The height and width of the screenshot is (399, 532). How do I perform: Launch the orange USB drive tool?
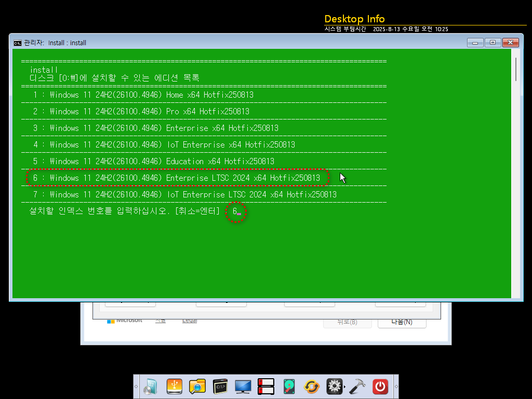(175, 387)
